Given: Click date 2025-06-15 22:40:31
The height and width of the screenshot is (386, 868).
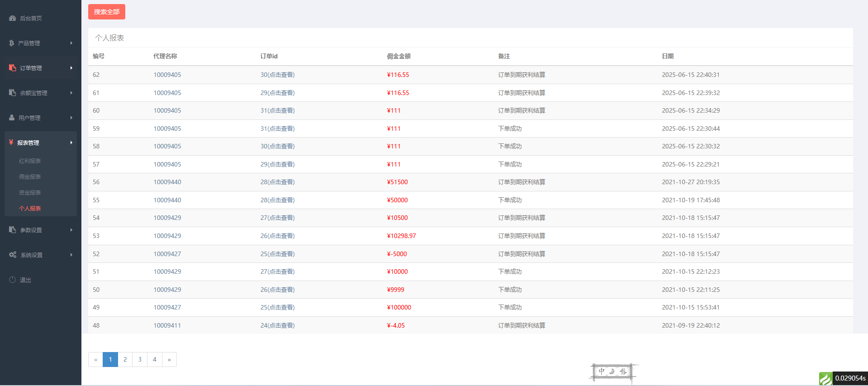Looking at the screenshot, I should coord(691,75).
